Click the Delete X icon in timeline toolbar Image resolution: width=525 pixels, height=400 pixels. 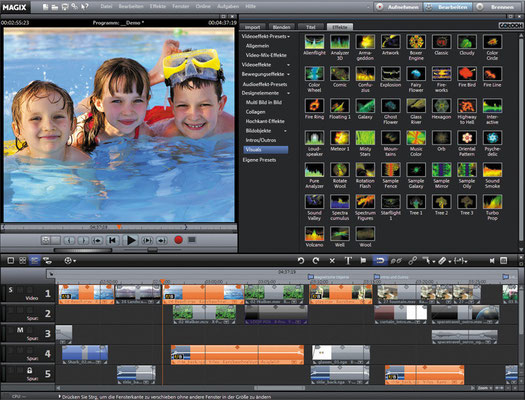point(332,261)
